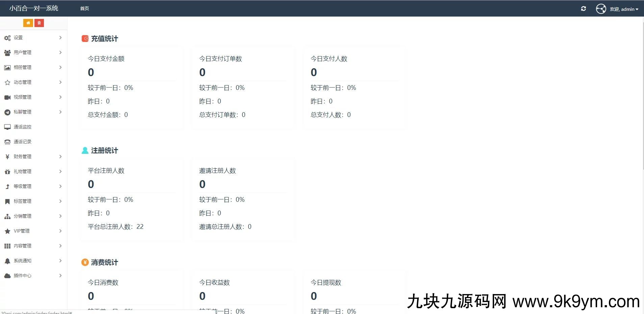Click the 用户管理 users icon

pos(7,52)
